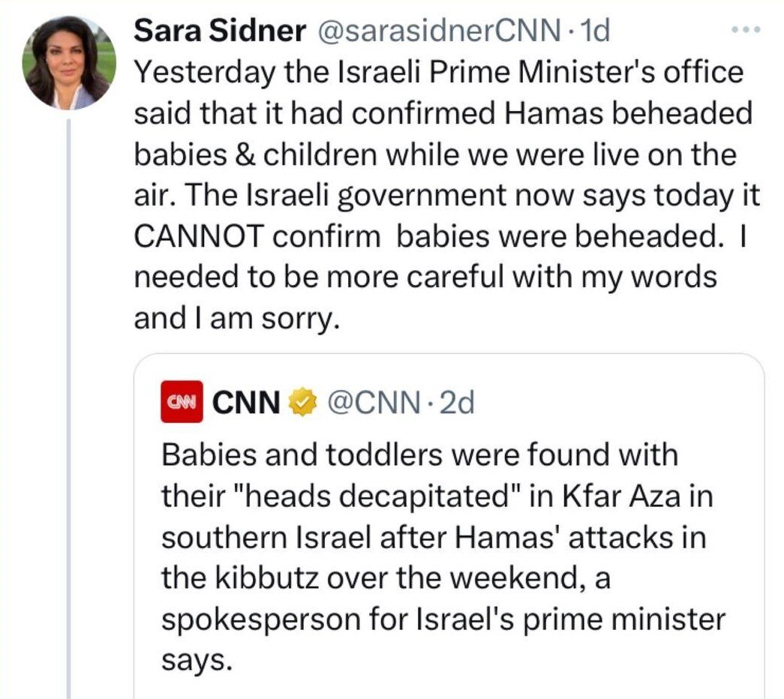Open the three-dot more options menu
Screen dimensions: 784x699
[745, 31]
